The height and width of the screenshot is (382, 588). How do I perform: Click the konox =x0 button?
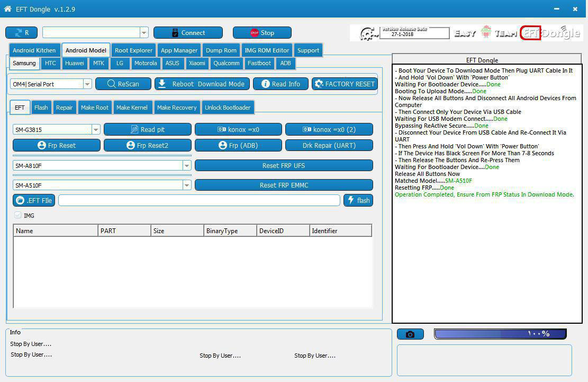click(x=239, y=129)
